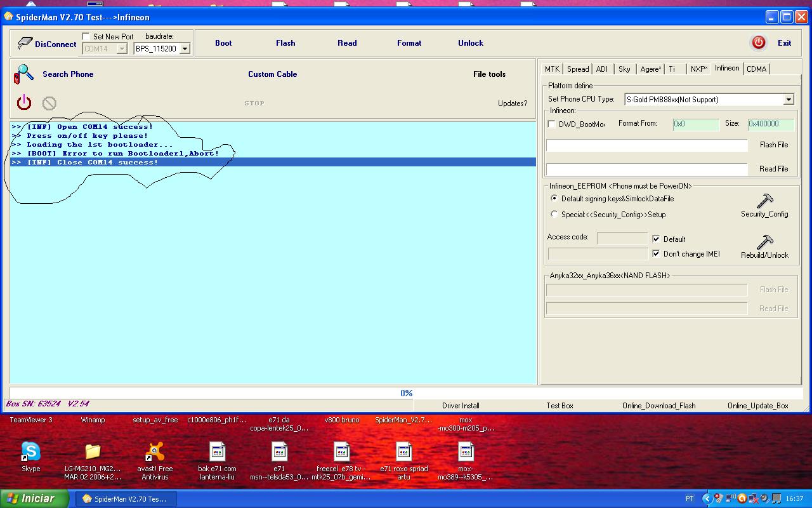Viewport: 812px width, 508px height.
Task: Select the mox-mo389--k5305 file icon
Action: coord(466,451)
